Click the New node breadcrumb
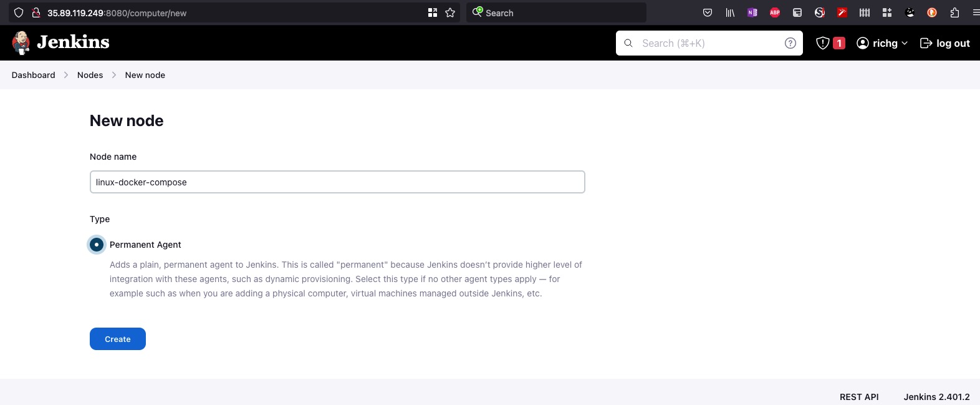980x405 pixels. click(x=145, y=75)
